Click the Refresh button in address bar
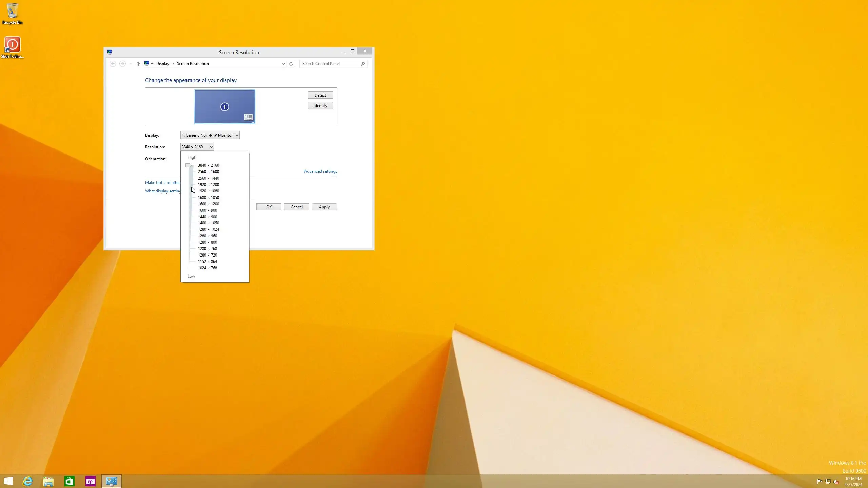Image resolution: width=868 pixels, height=488 pixels. (291, 64)
